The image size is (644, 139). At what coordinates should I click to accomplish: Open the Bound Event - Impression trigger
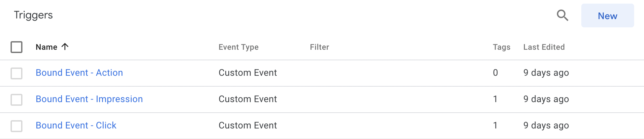(89, 99)
